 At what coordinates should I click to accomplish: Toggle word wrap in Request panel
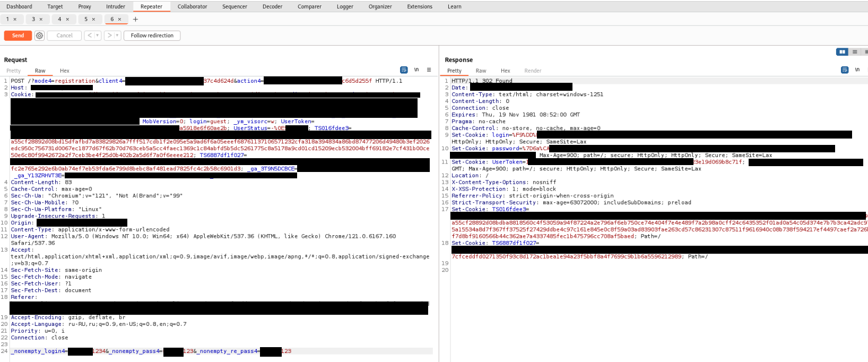tap(404, 70)
